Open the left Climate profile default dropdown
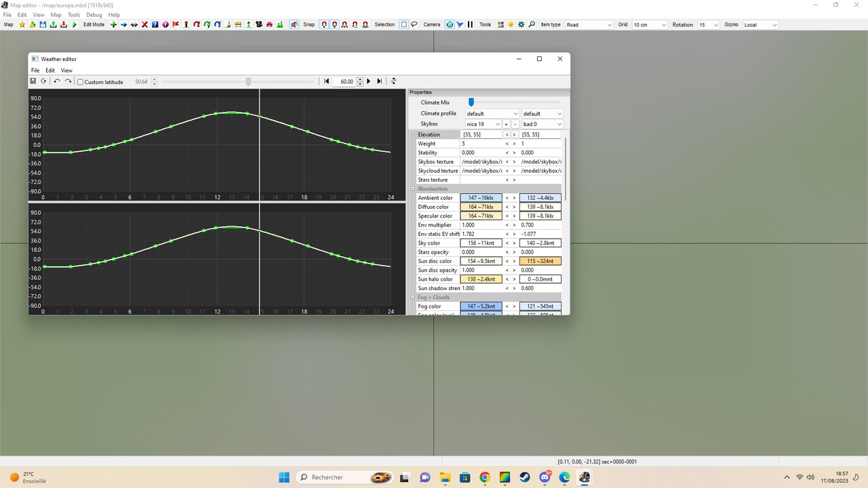Image resolution: width=868 pixels, height=488 pixels. pos(492,114)
